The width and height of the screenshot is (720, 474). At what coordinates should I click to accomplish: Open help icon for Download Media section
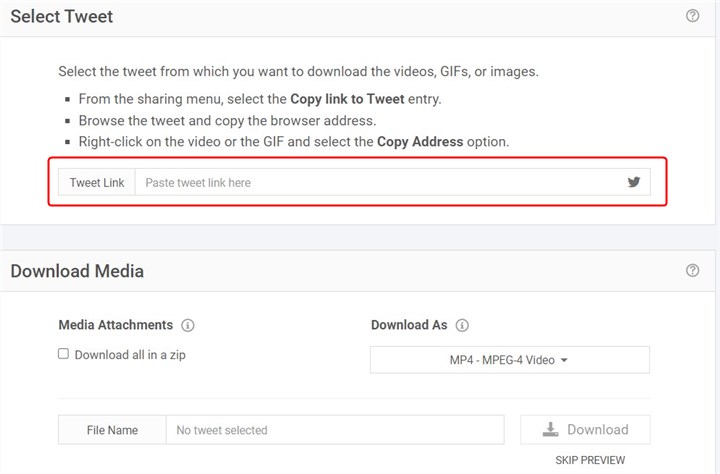tap(692, 270)
